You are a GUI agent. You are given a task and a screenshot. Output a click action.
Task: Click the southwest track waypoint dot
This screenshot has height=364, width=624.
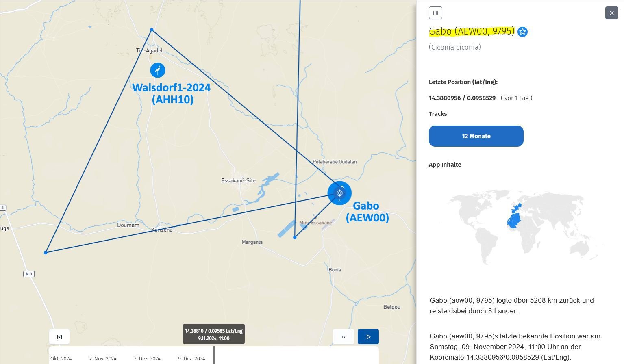tap(46, 253)
